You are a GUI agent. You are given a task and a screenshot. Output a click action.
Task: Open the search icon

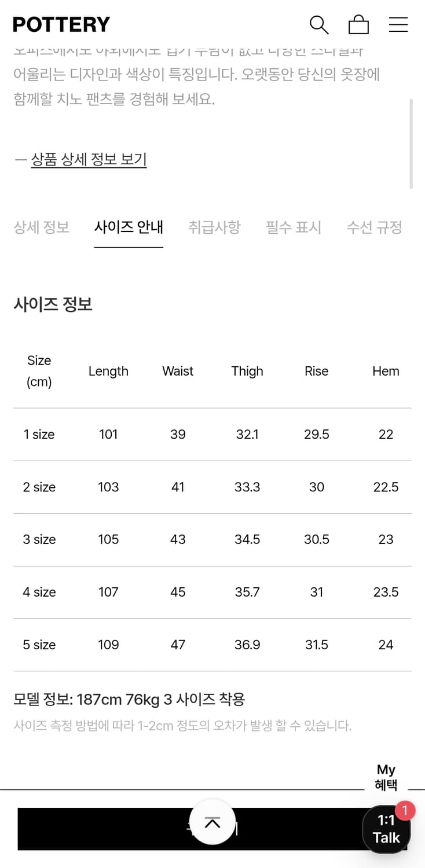click(318, 25)
